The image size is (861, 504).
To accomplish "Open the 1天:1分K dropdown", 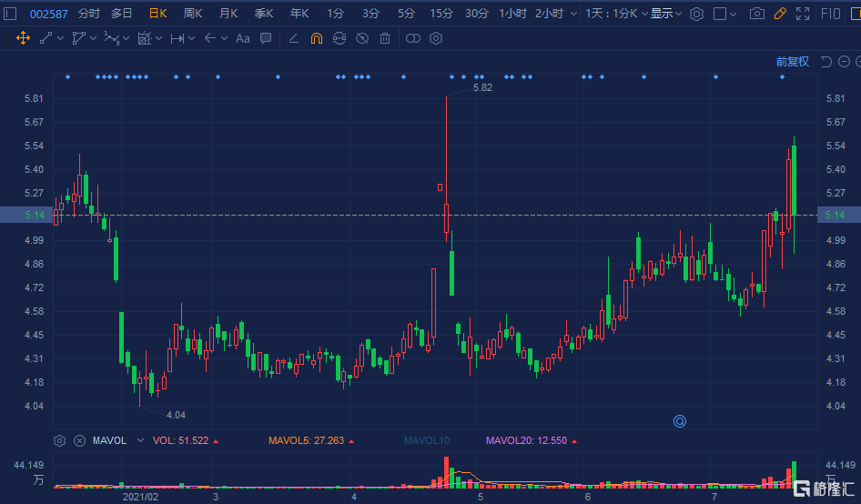I will click(x=617, y=13).
